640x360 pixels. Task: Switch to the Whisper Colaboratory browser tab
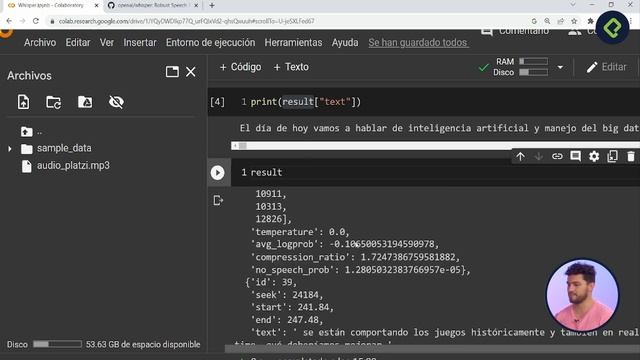coord(51,5)
